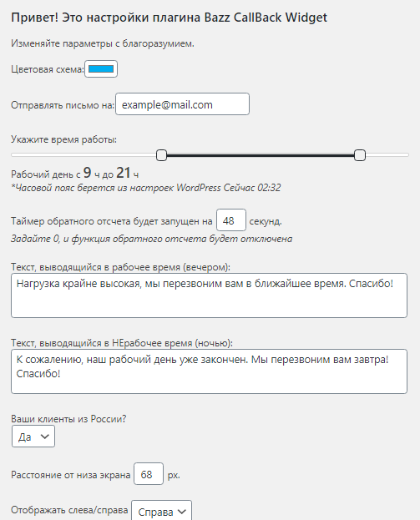Click the non-working-time message textarea

tap(209, 371)
